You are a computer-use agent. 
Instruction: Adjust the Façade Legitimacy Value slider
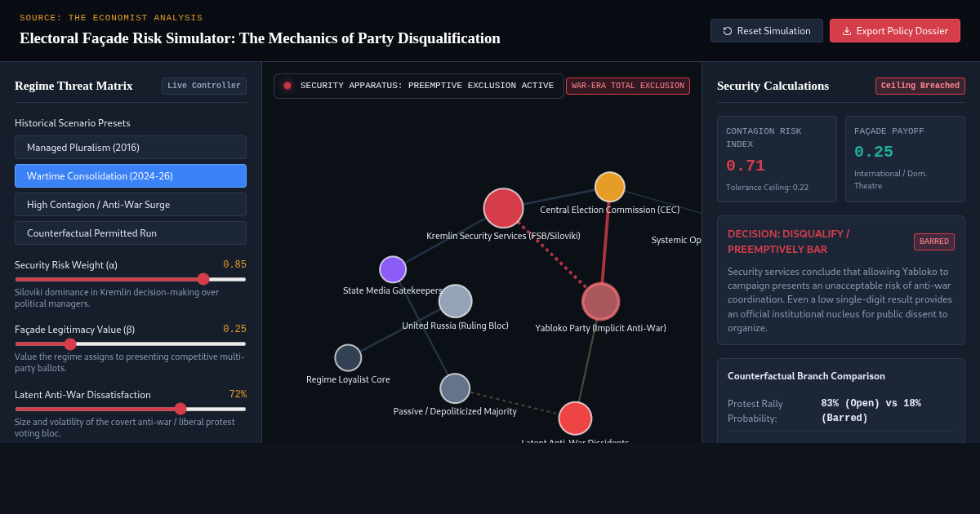(x=131, y=343)
